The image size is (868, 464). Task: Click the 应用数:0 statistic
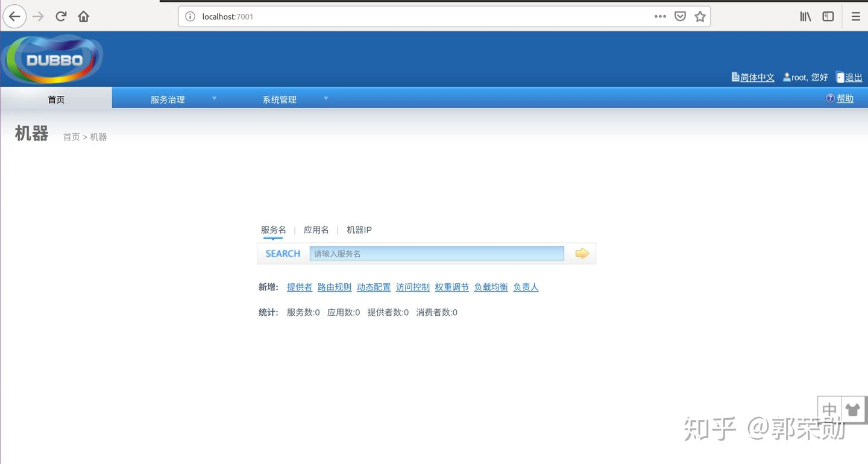pyautogui.click(x=344, y=312)
